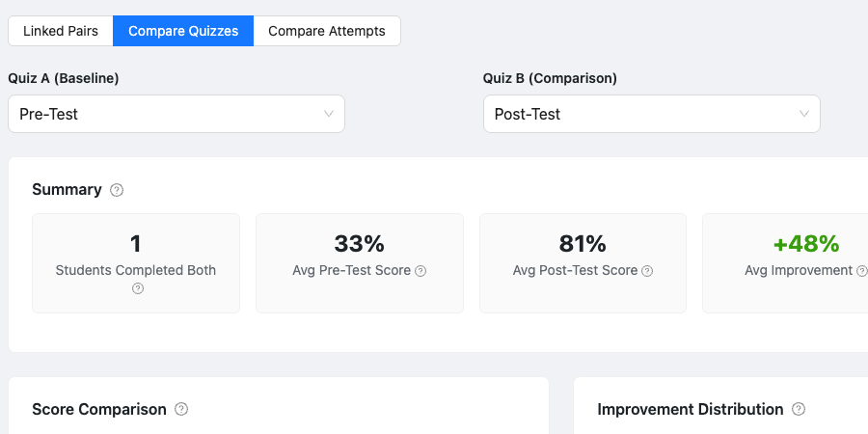Click help icon beside Avg Improvement
The width and height of the screenshot is (868, 434).
pyautogui.click(x=860, y=271)
